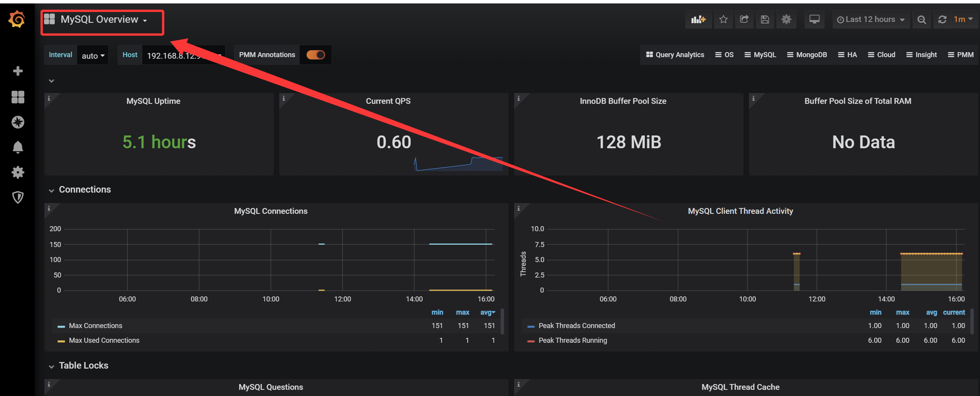Open the Explore compass icon

click(18, 122)
